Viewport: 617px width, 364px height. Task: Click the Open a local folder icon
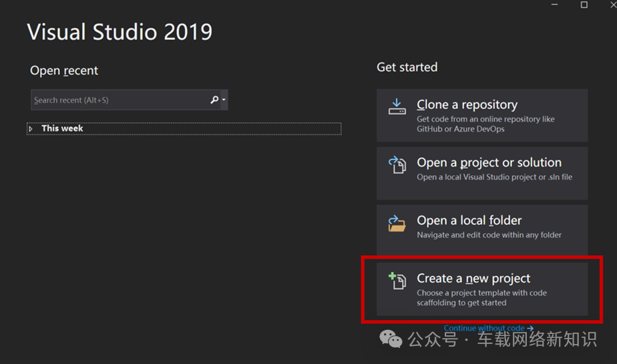[x=397, y=223]
